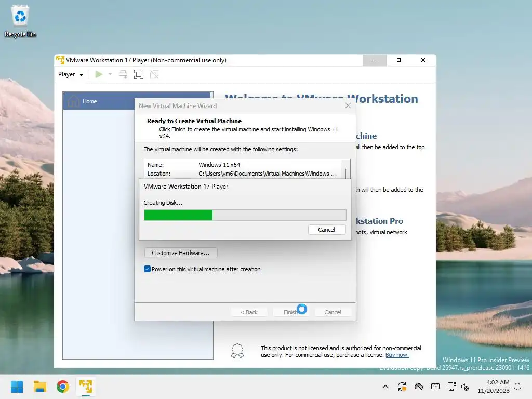532x399 pixels.
Task: Close the New Virtual Machine Wizard
Action: (x=348, y=105)
